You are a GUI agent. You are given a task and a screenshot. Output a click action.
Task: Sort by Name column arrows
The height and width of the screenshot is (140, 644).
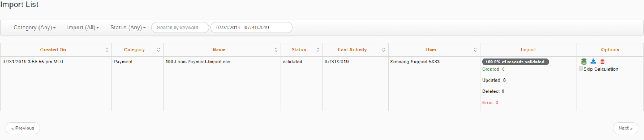pyautogui.click(x=276, y=50)
